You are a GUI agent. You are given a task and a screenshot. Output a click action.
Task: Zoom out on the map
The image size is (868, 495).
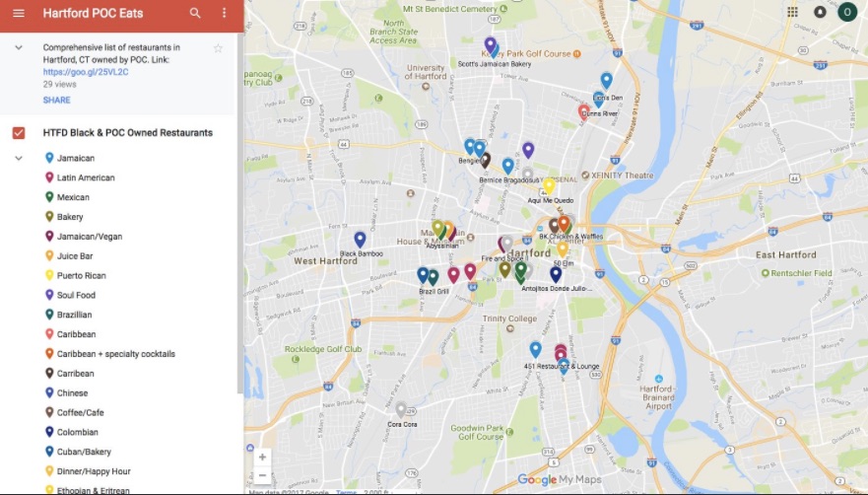pyautogui.click(x=262, y=475)
